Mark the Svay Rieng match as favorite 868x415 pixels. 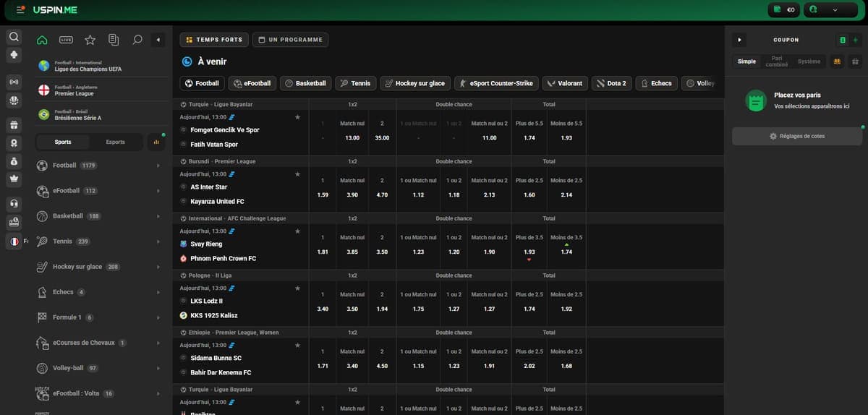tap(297, 231)
